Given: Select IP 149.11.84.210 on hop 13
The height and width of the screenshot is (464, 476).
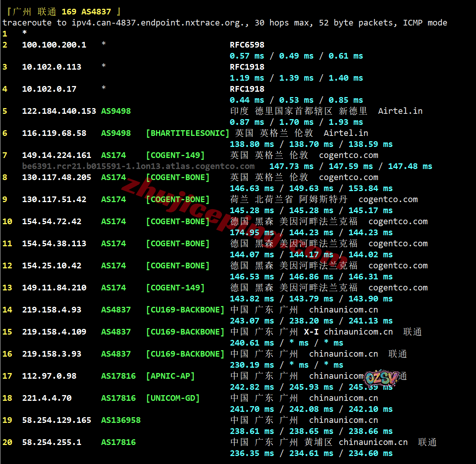Looking at the screenshot, I should (54, 288).
